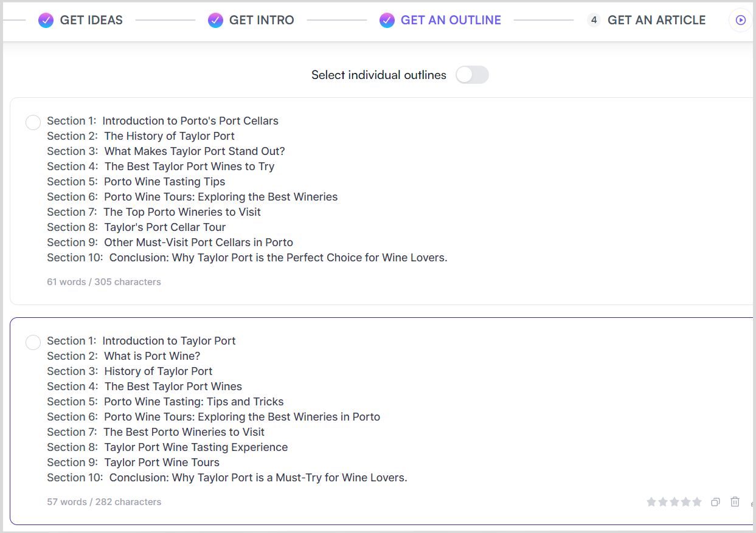Screen dimensions: 756x533
Task: Click the checkmark badge on GET AN OUTLINE step
Action: click(x=387, y=20)
